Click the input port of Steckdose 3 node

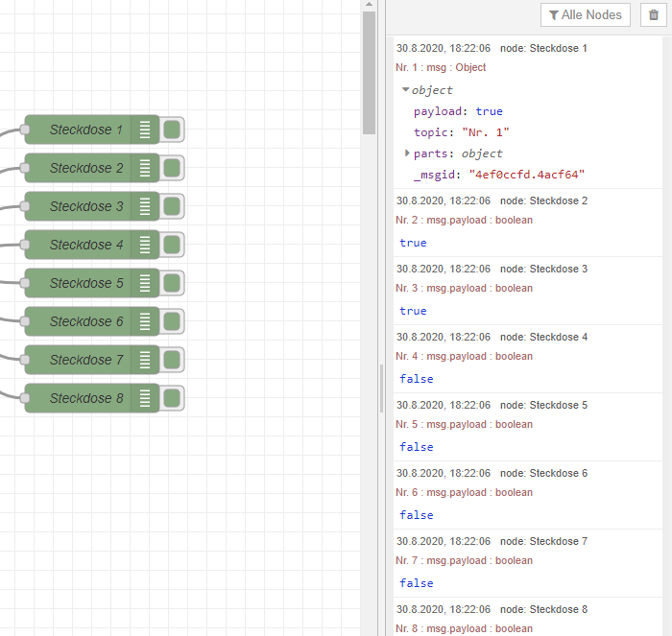pyautogui.click(x=25, y=206)
